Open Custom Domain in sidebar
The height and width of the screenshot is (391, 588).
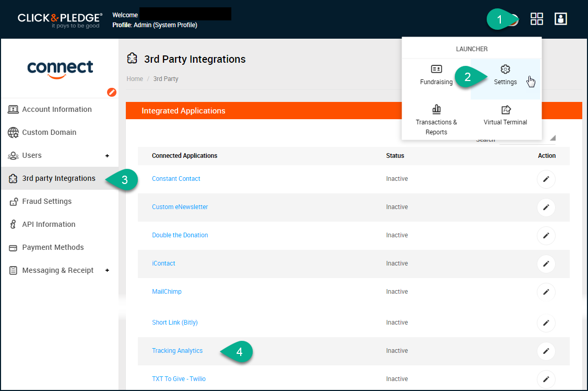60,132
